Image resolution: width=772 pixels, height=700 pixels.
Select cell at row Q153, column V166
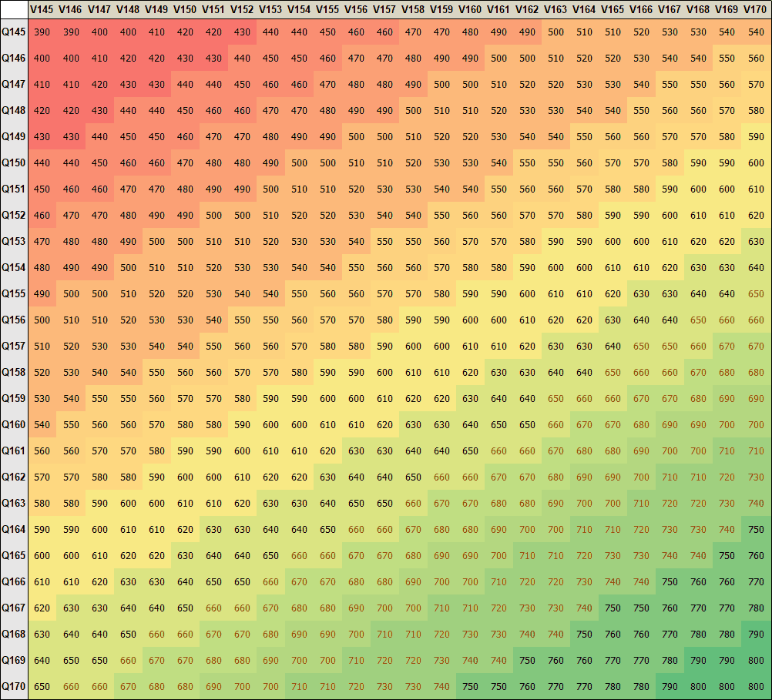(x=641, y=241)
